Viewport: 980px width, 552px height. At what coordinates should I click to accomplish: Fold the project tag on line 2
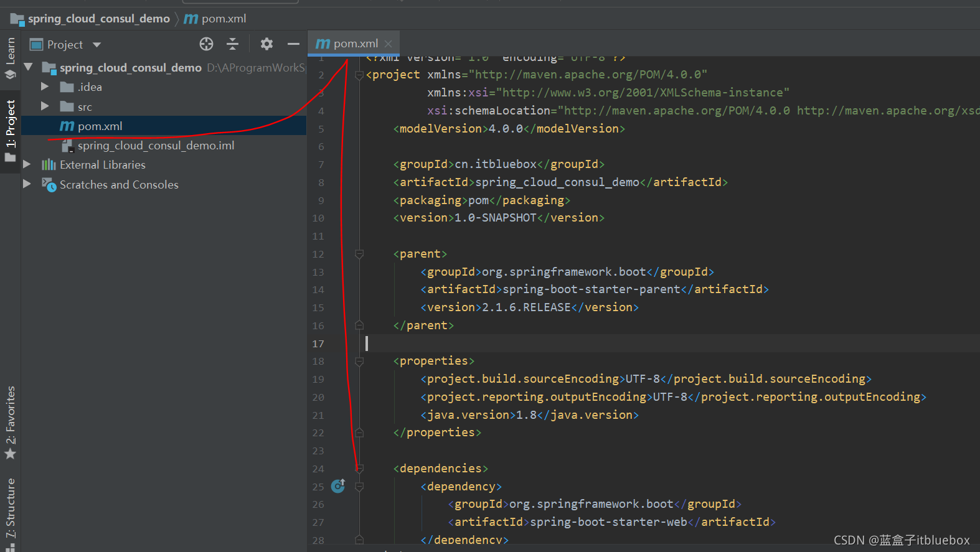(x=359, y=75)
